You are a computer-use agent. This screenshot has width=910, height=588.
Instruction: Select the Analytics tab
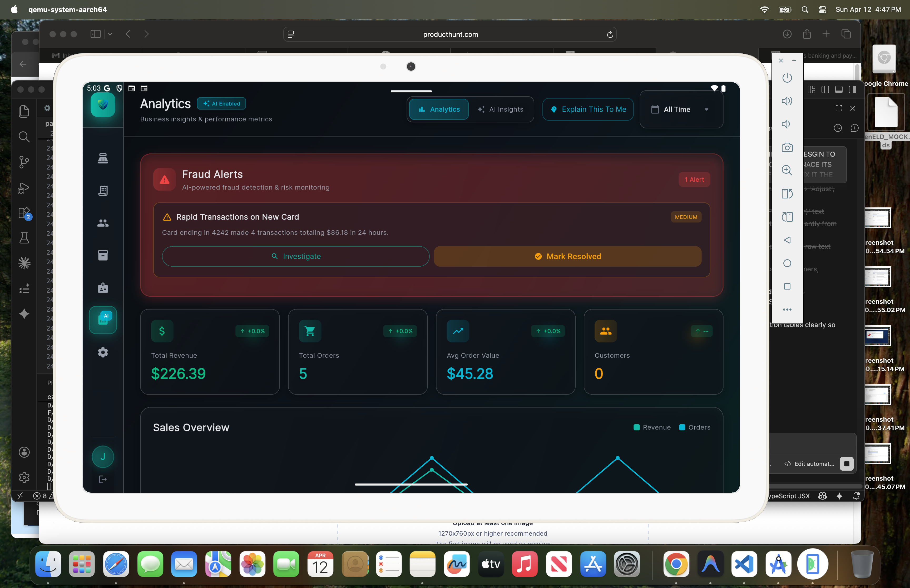(x=439, y=109)
